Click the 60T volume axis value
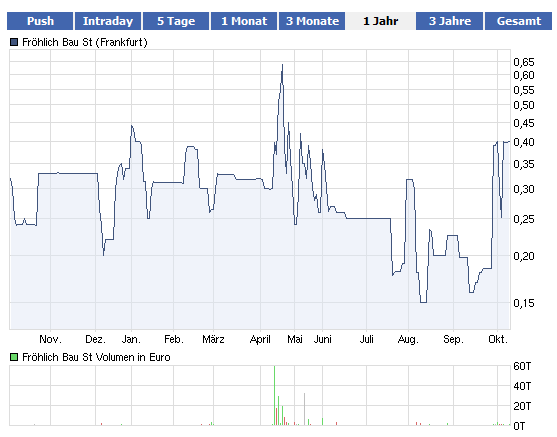 [x=522, y=366]
